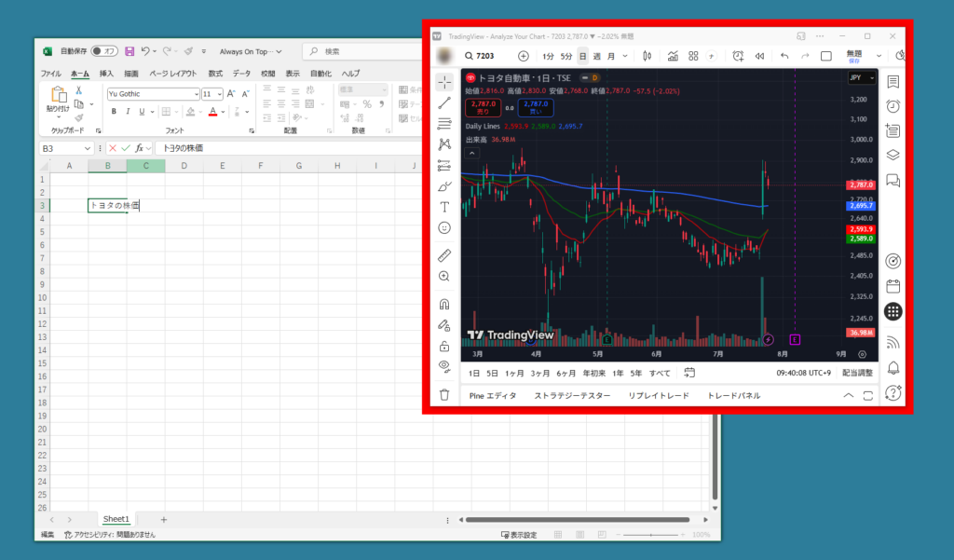This screenshot has height=560, width=954.
Task: Click the Excel 検索 search box
Action: [x=364, y=52]
